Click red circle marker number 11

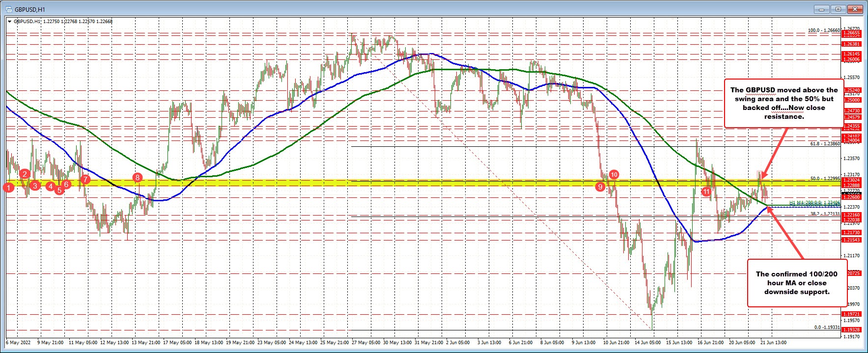pyautogui.click(x=706, y=191)
